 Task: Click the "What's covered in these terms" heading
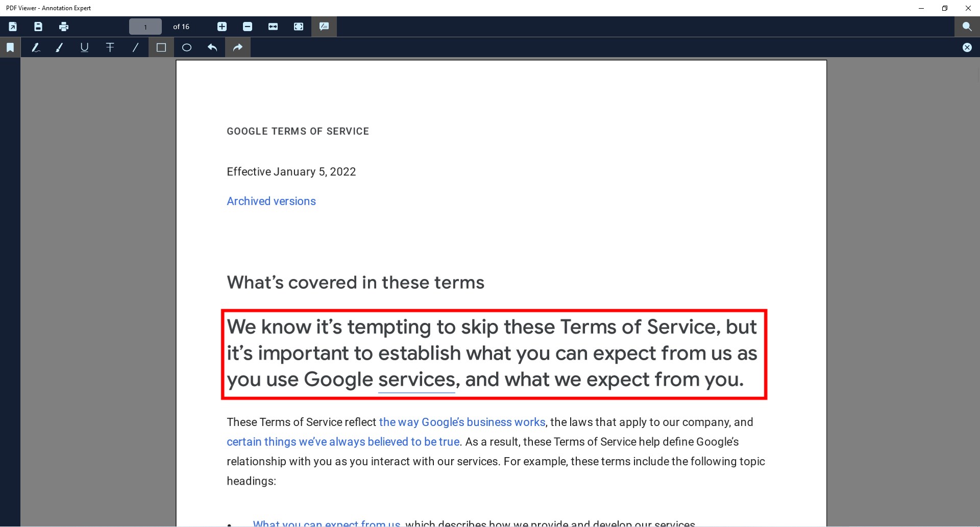coord(355,283)
